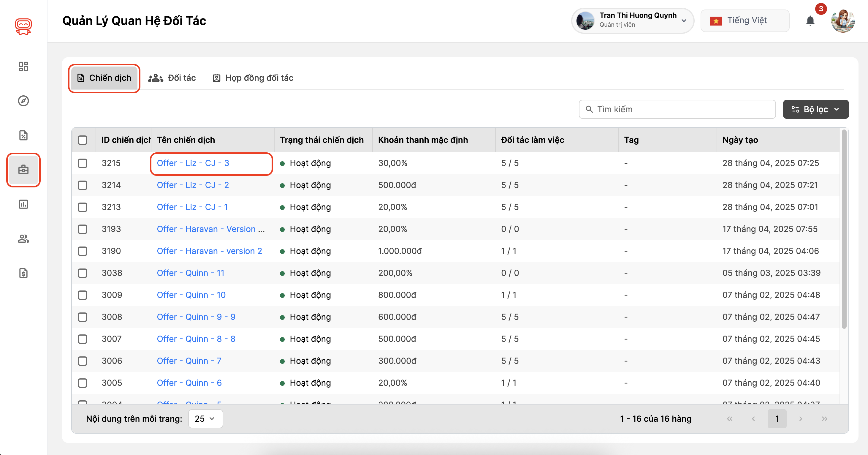Open the notification bell
The height and width of the screenshot is (455, 868).
coord(810,21)
